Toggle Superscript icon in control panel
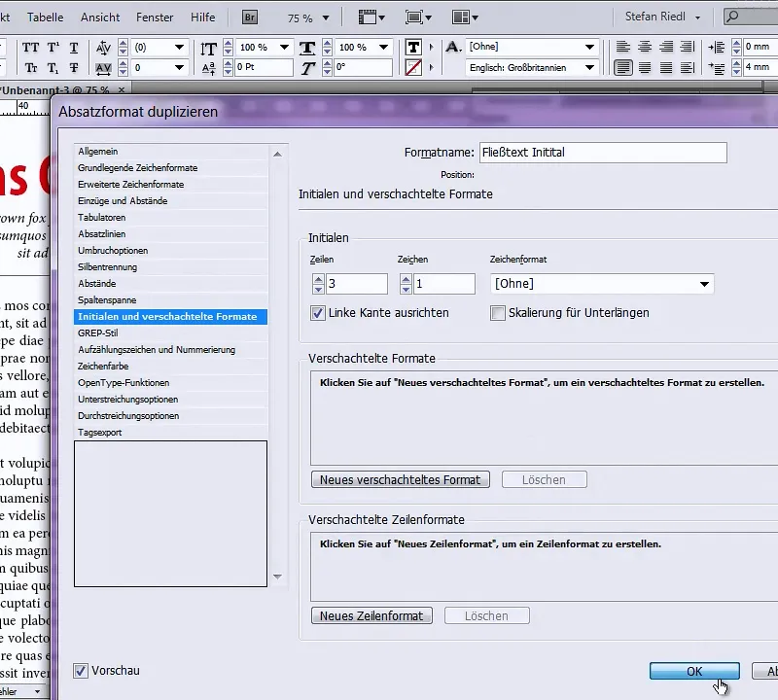Screen dimensions: 778x700 53,48
